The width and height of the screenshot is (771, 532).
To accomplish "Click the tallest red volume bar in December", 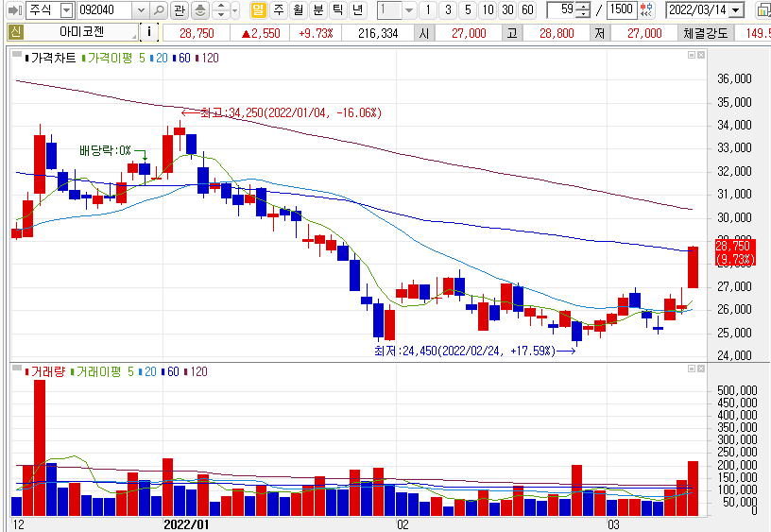I will tap(40, 448).
